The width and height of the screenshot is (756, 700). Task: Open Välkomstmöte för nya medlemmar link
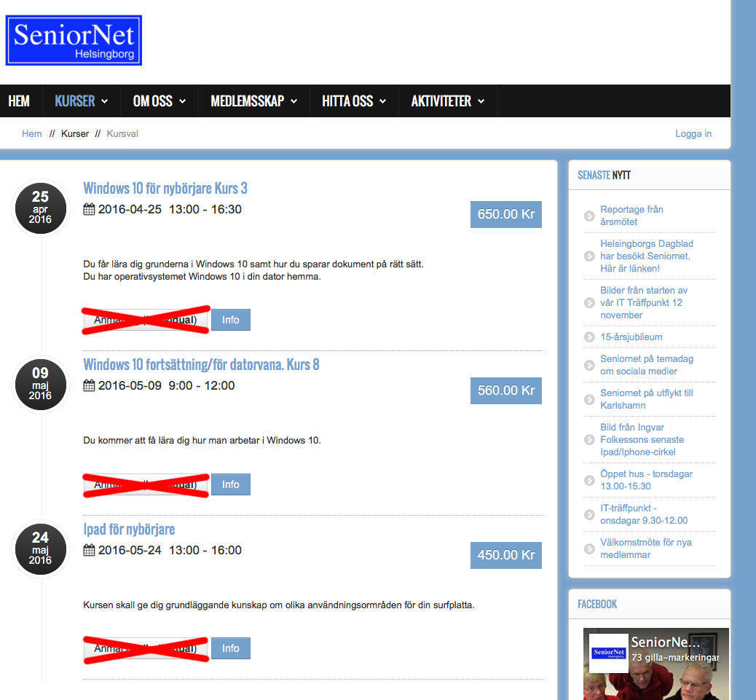pos(645,548)
